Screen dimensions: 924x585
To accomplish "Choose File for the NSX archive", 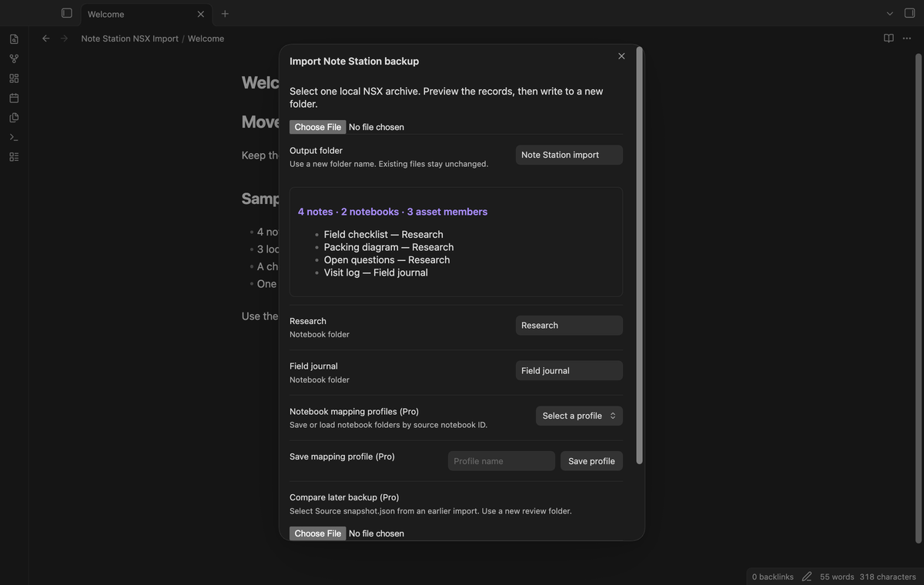I will (x=317, y=127).
